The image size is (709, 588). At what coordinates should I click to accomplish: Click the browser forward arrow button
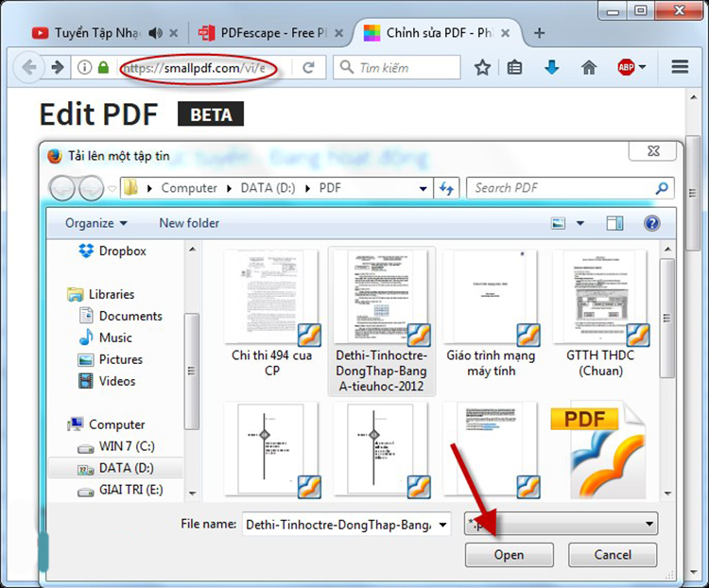58,68
